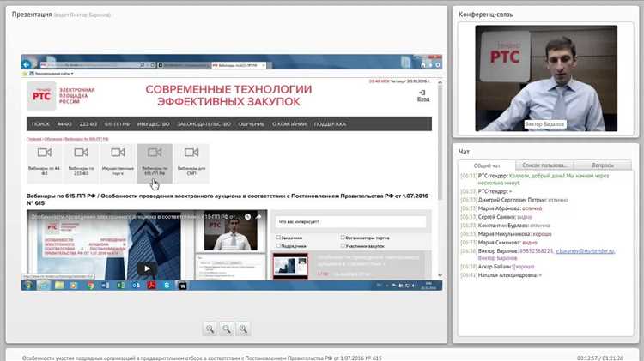
Task: Open the Adobe Acrobat taskbar icon
Action: [x=151, y=285]
